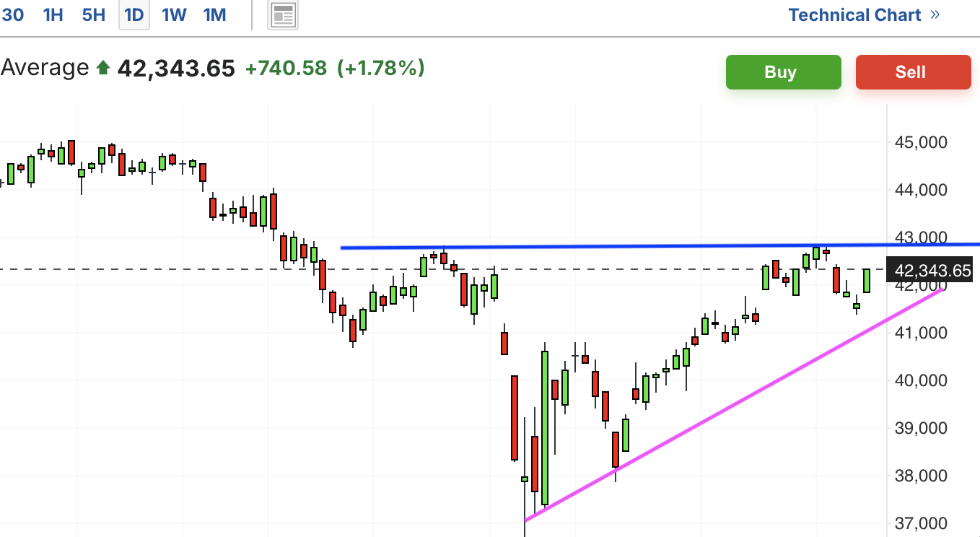The height and width of the screenshot is (537, 980).
Task: Click the green up-arrow price indicator
Action: point(102,69)
